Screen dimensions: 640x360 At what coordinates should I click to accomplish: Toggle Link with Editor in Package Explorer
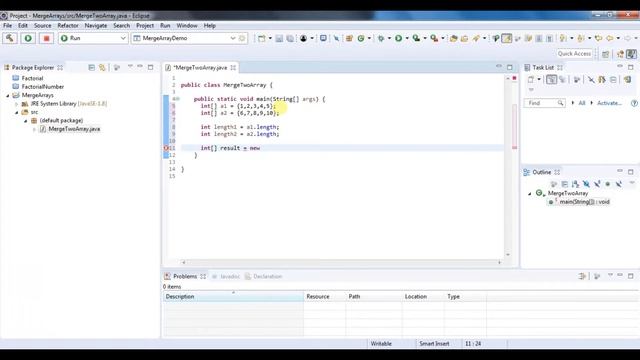coord(102,67)
